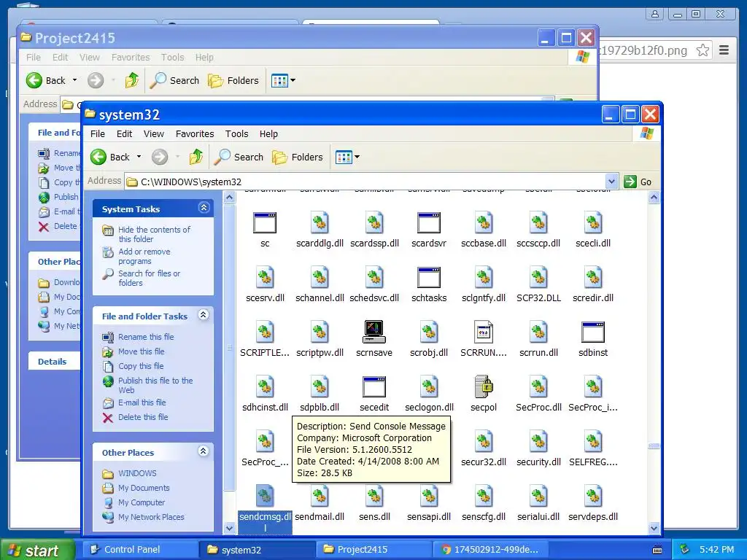Viewport: 747px width, 560px height.
Task: Click Chrome bookmark star icon
Action: 703,50
